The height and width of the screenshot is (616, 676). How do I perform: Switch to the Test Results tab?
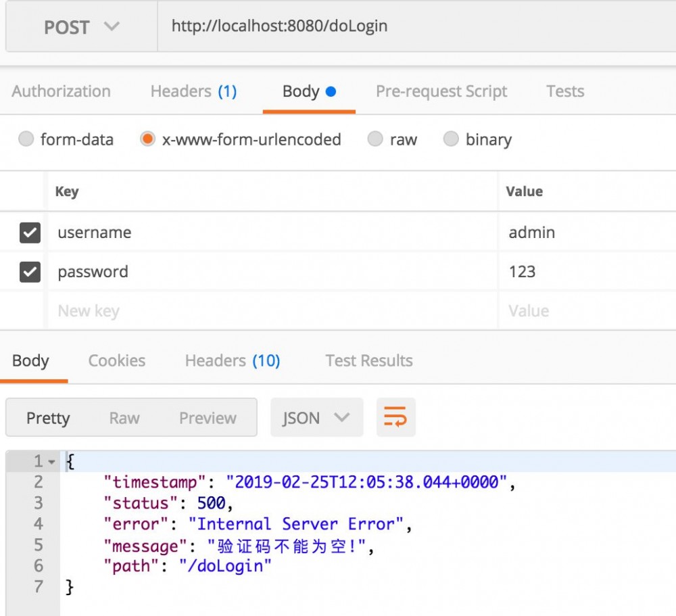368,360
